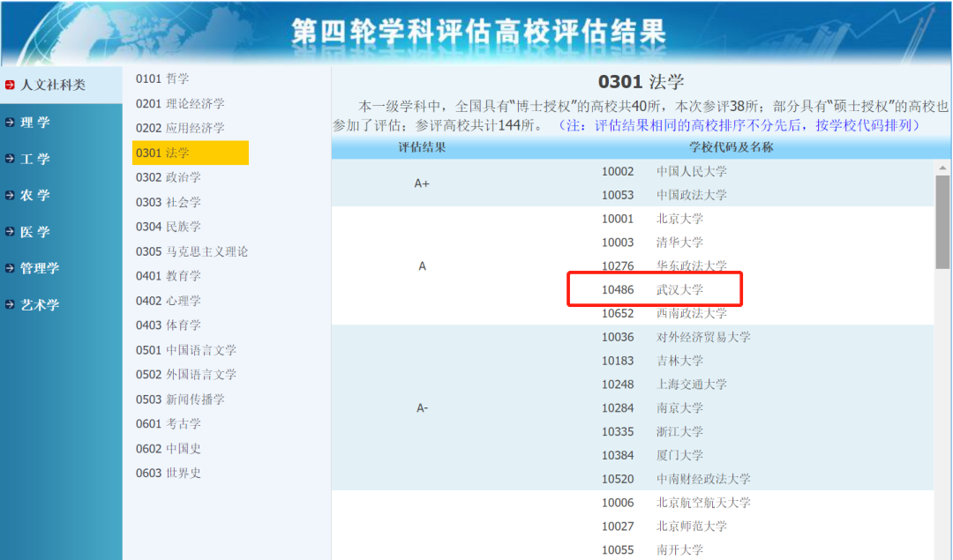Select discipline 0305 马克思主义理论
This screenshot has height=560, width=953.
pos(192,251)
